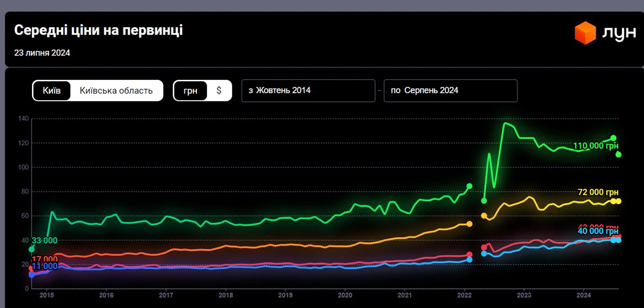Screen dimensions: 644x308
Task: Switch currency to dollar sign
Action: click(219, 90)
